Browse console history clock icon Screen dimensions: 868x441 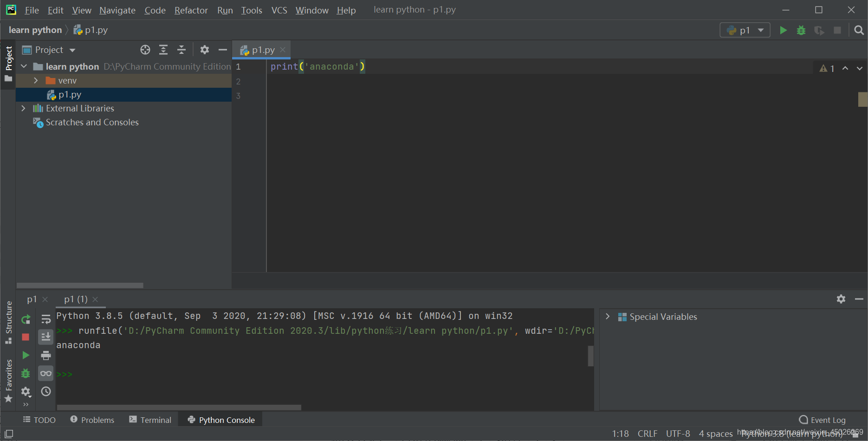click(46, 391)
